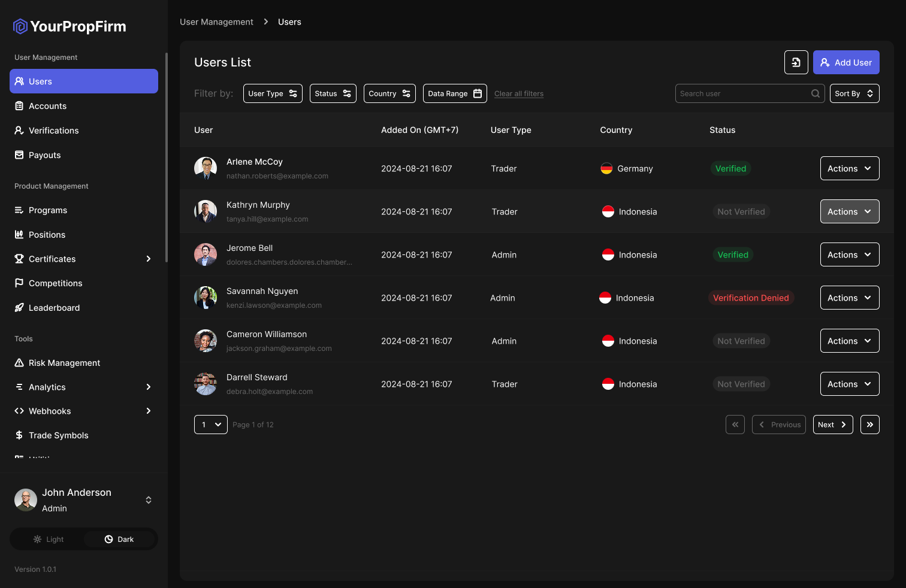Click the magnifier icon in search box
The image size is (906, 588).
pyautogui.click(x=815, y=93)
